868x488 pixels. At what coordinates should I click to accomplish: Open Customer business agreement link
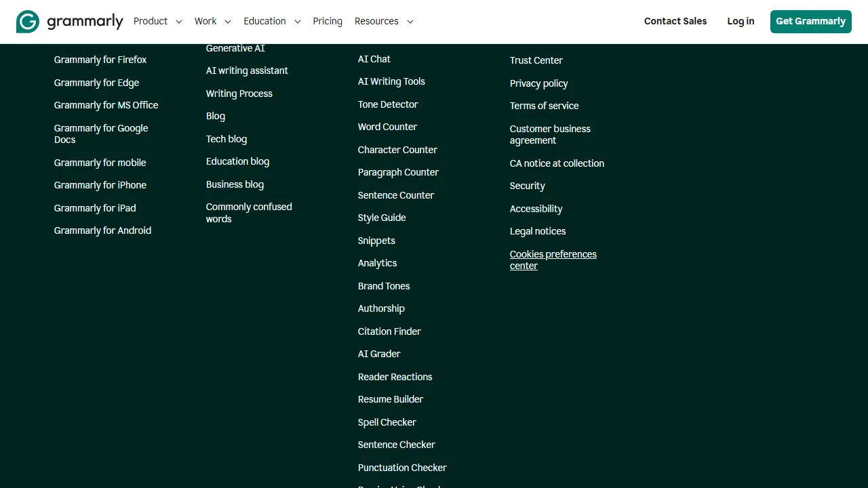[550, 134]
